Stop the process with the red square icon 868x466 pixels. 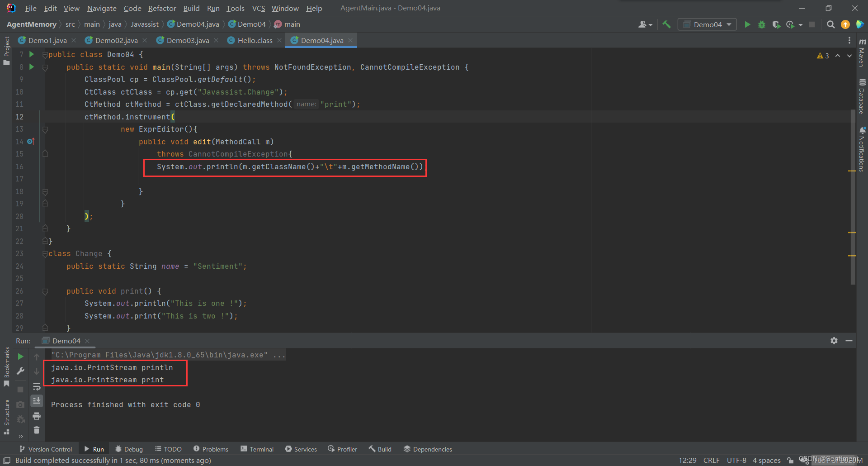tap(812, 24)
